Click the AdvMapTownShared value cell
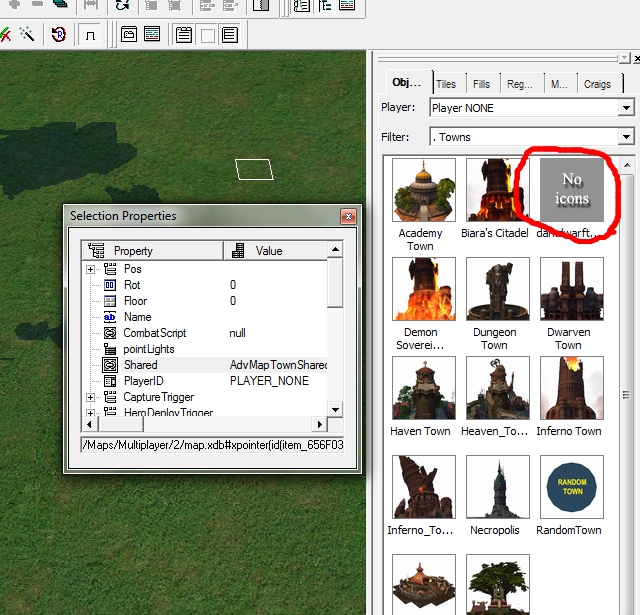The height and width of the screenshot is (615, 640). coord(278,365)
